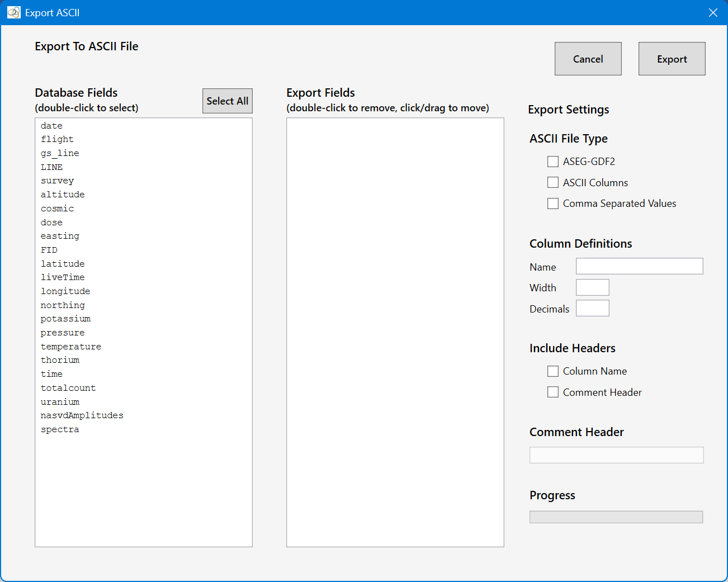
Task: Click the Export button
Action: point(672,59)
